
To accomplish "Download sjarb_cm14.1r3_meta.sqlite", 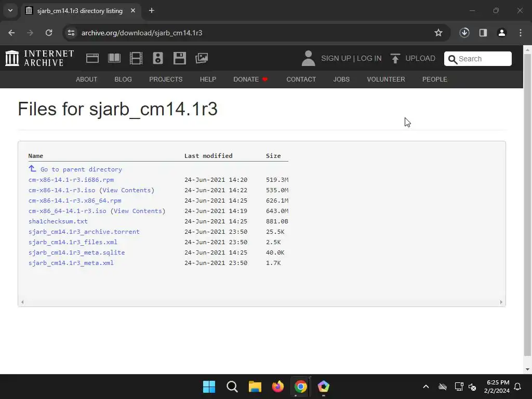I will 77,252.
